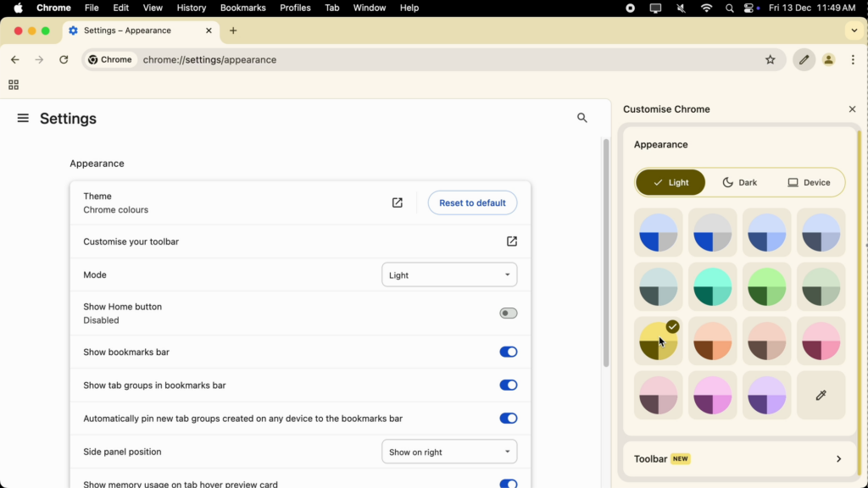Choose the default blue colour swatch
Screen dimensions: 868x488
click(x=658, y=232)
